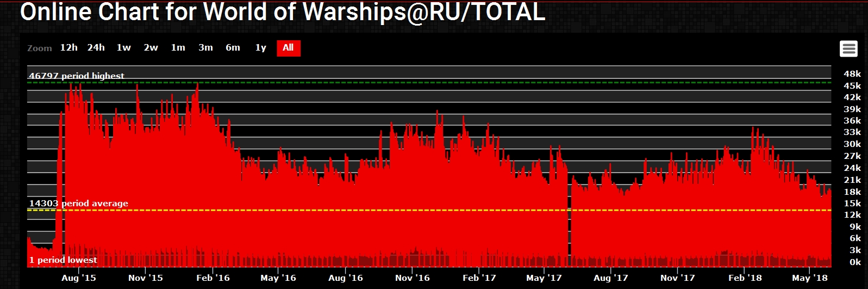Choose the 6m zoom range
The width and height of the screenshot is (868, 289).
tap(233, 47)
